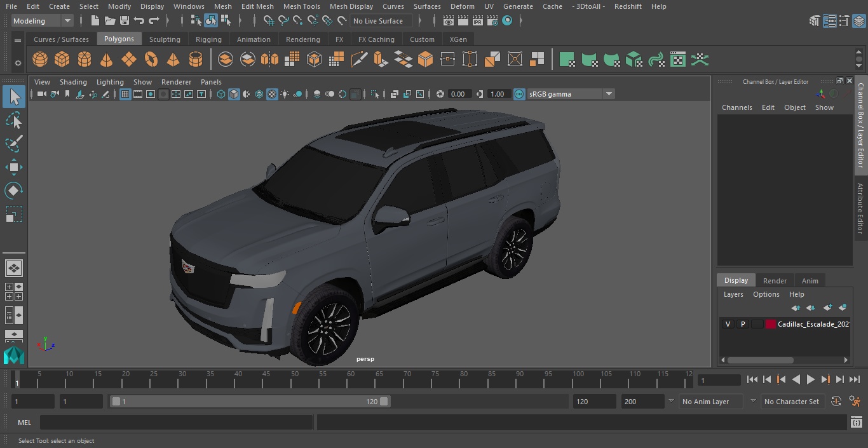
Task: Open Options menu in Layer Editor
Action: click(766, 294)
